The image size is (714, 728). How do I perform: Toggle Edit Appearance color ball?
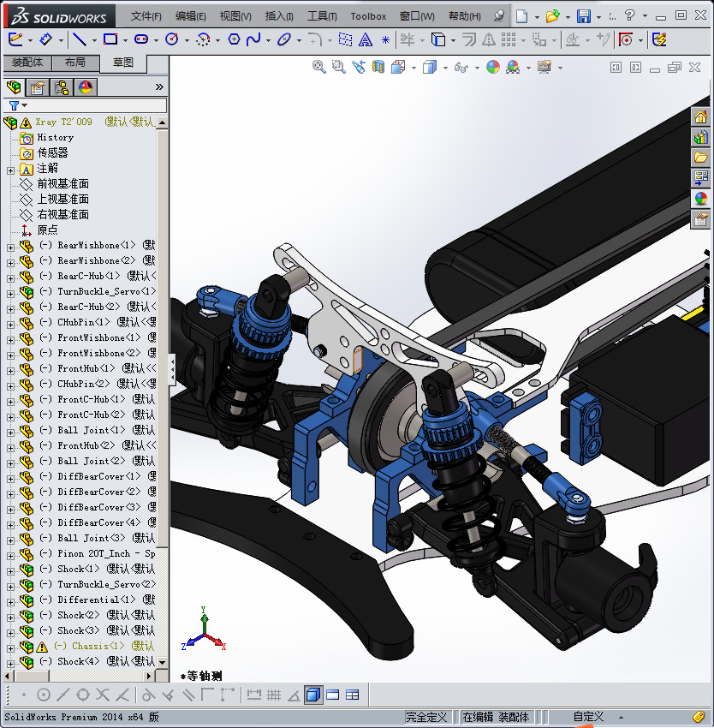point(493,68)
